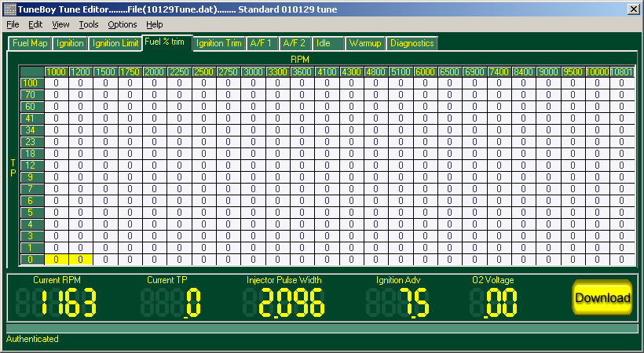Select the 8400 RPM column header
Screen dimensions: 644x353
pos(523,72)
